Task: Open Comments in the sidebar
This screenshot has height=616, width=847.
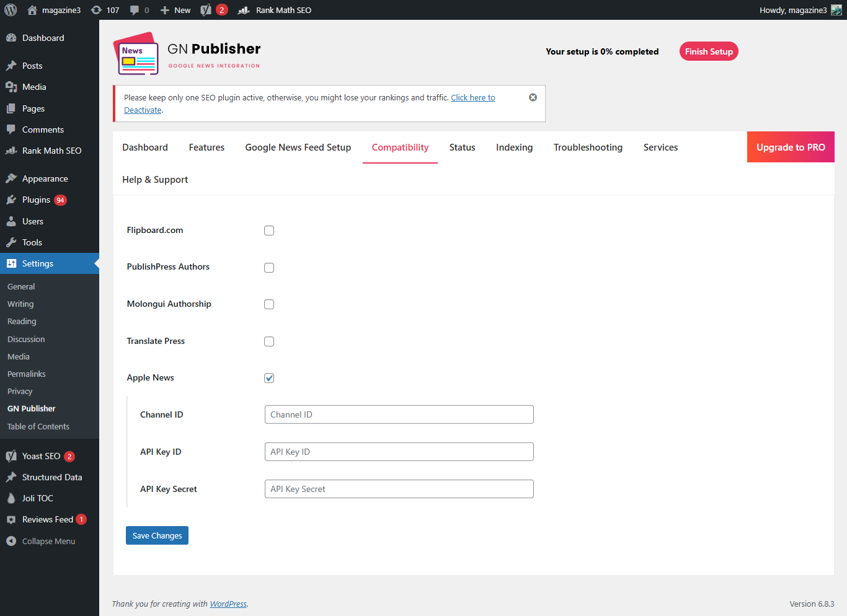Action: pyautogui.click(x=50, y=130)
